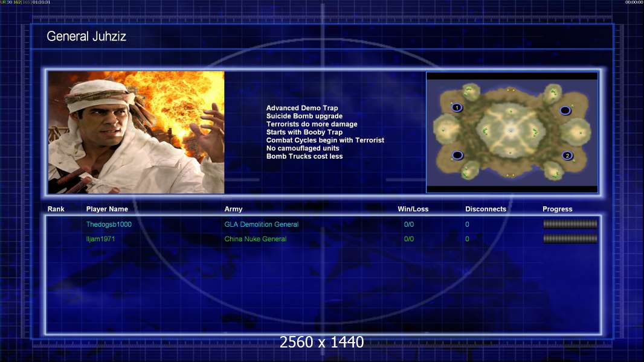Click the Advanced Demo Trap line

[302, 108]
